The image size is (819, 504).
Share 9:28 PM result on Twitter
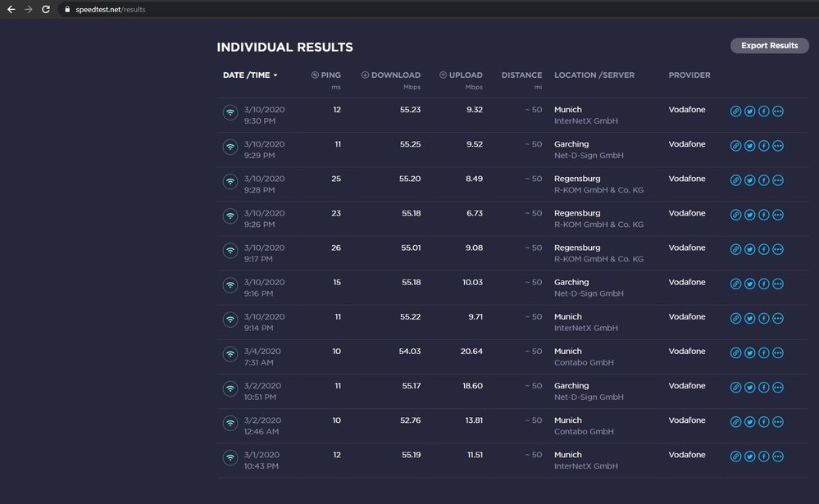coord(749,180)
